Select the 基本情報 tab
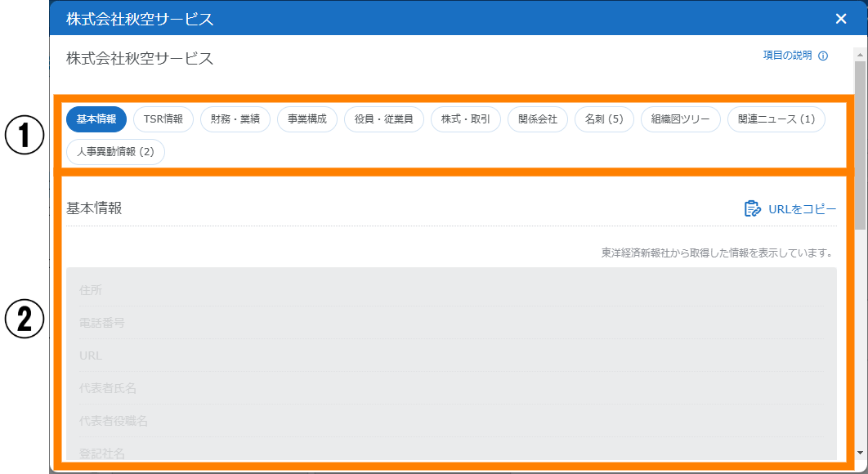Screen dimensions: 868x474 tap(96, 119)
